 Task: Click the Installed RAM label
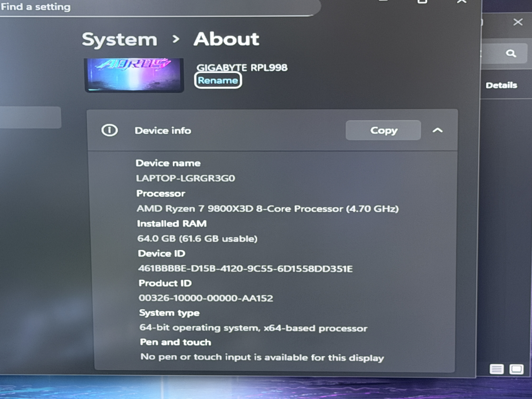[172, 223]
